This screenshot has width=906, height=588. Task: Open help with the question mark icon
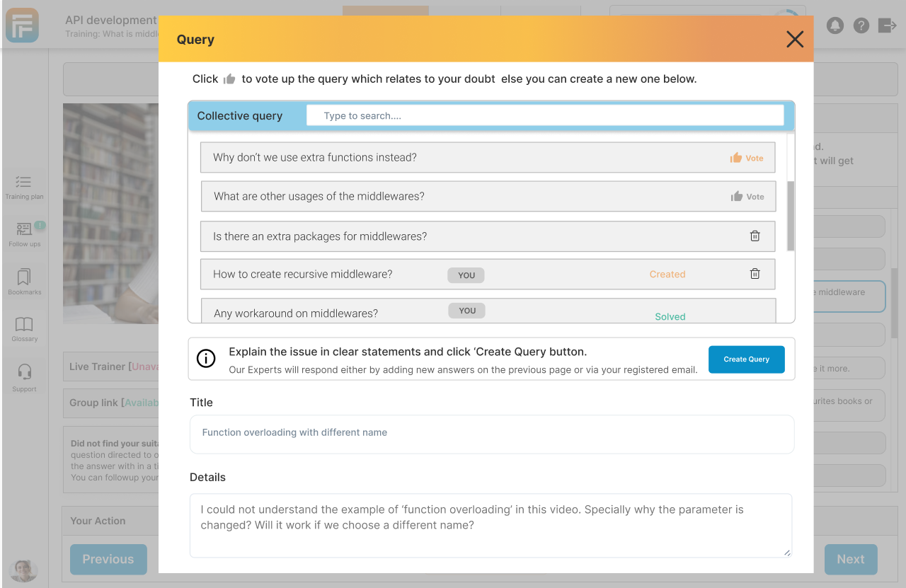click(x=861, y=25)
